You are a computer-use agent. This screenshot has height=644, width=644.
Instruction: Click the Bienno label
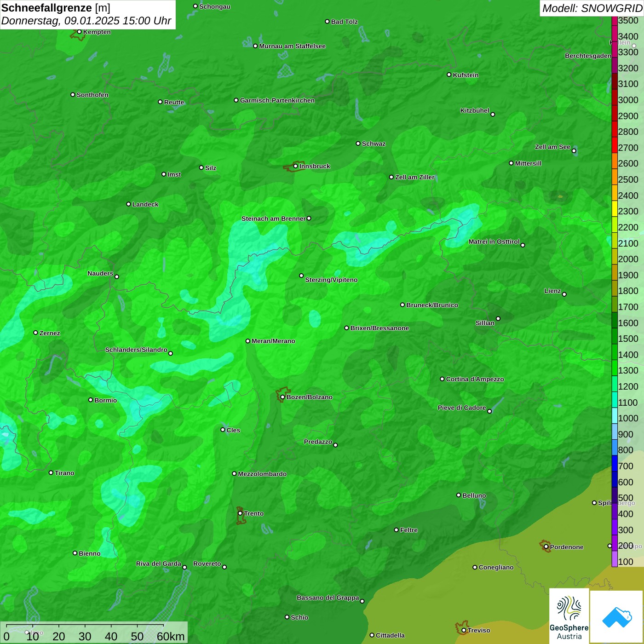(x=90, y=553)
